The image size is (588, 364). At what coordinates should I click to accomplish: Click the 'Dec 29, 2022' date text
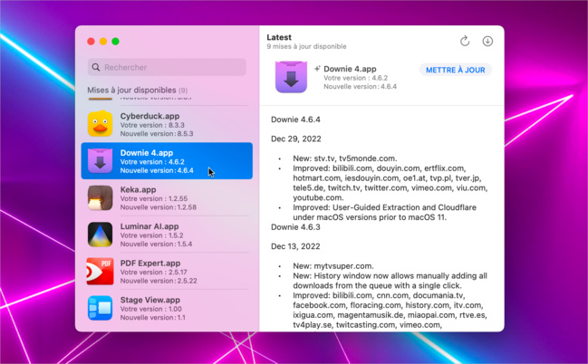coord(296,139)
